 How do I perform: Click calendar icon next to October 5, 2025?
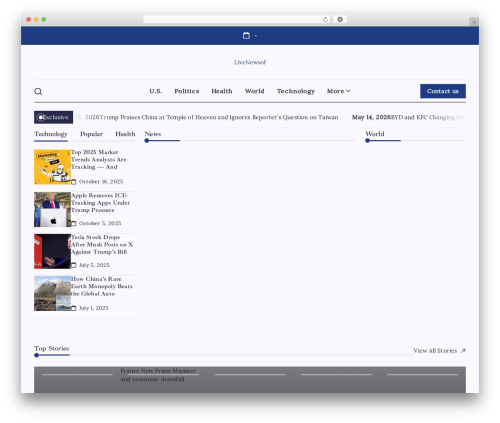(74, 223)
